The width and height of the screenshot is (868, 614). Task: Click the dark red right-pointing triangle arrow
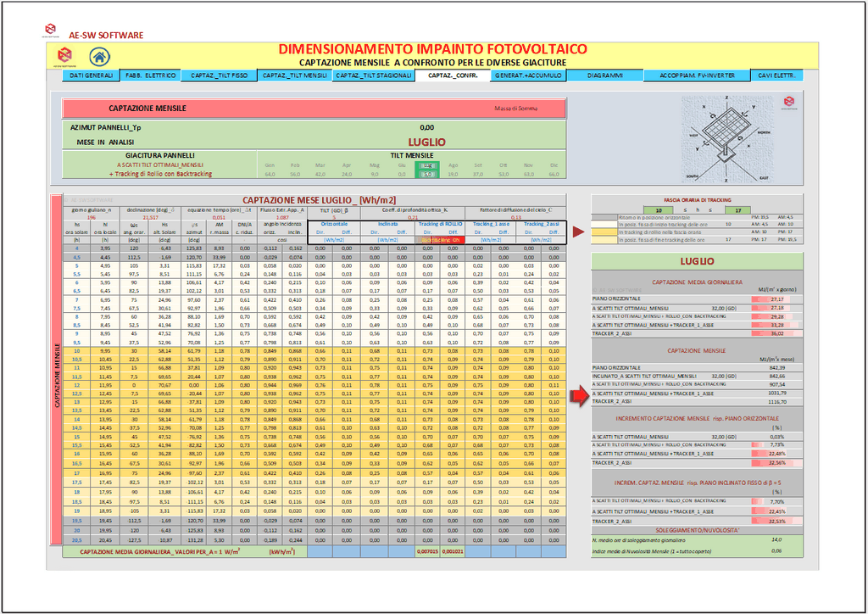[x=579, y=232]
